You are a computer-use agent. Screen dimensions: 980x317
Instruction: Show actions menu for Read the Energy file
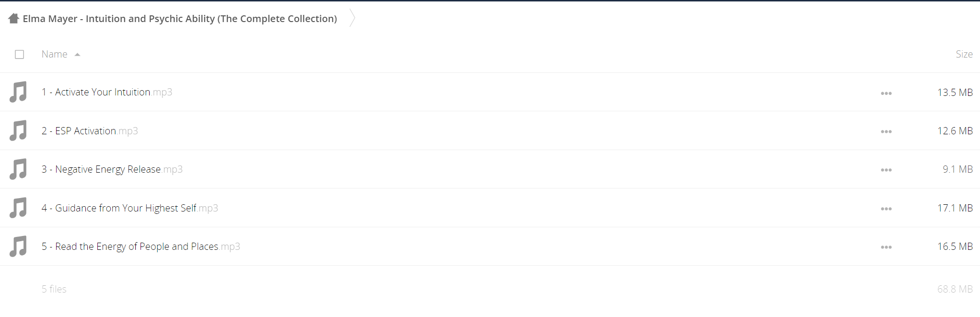coord(886,247)
